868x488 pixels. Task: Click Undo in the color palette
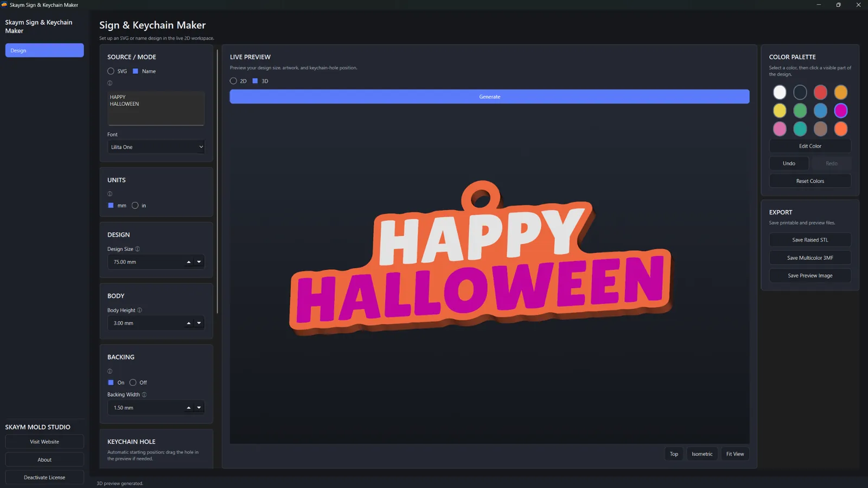click(x=789, y=163)
